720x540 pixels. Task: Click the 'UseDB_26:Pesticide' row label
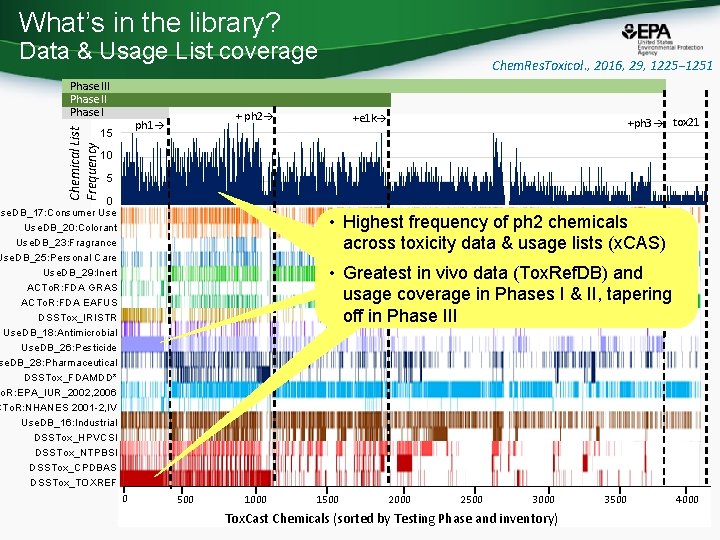point(69,348)
